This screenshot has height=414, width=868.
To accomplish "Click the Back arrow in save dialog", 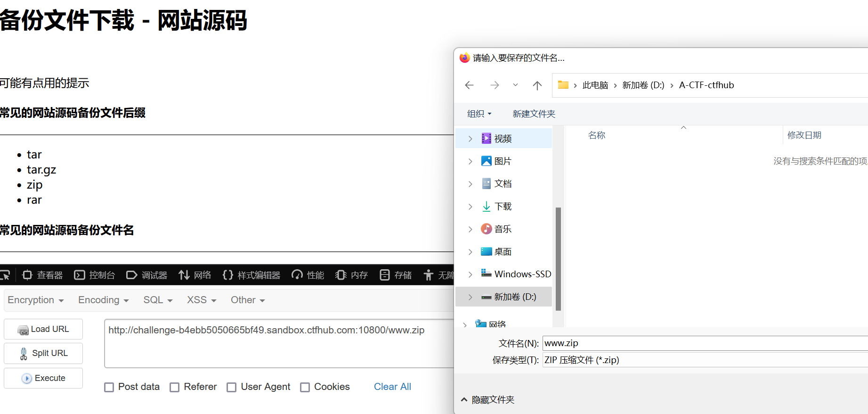I will pyautogui.click(x=469, y=85).
